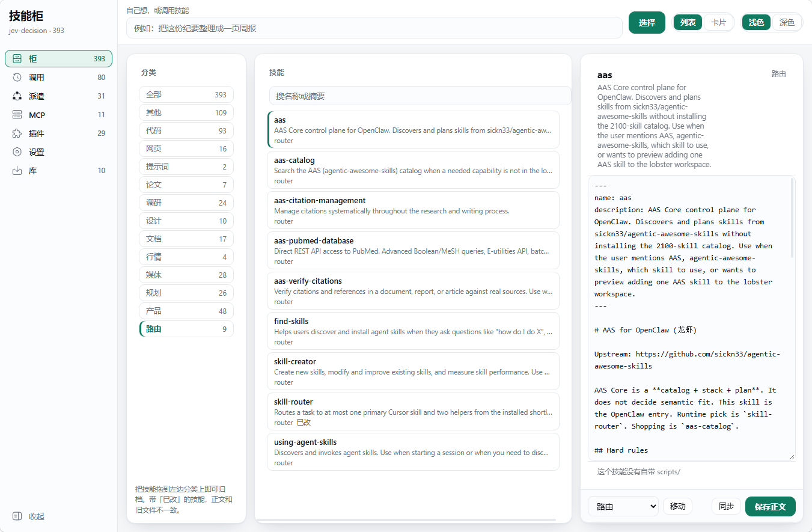This screenshot has width=812, height=532.
Task: Select the 文档 category
Action: coord(186,239)
